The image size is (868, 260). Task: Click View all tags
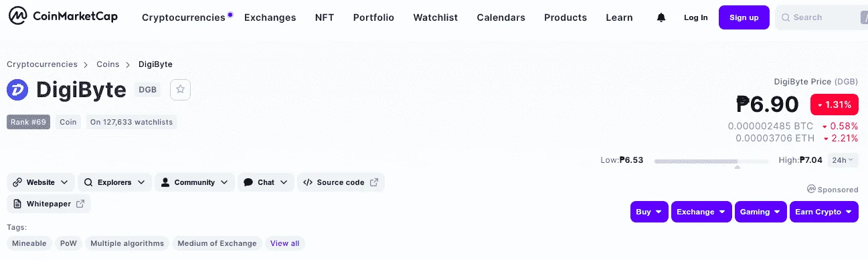pos(285,243)
